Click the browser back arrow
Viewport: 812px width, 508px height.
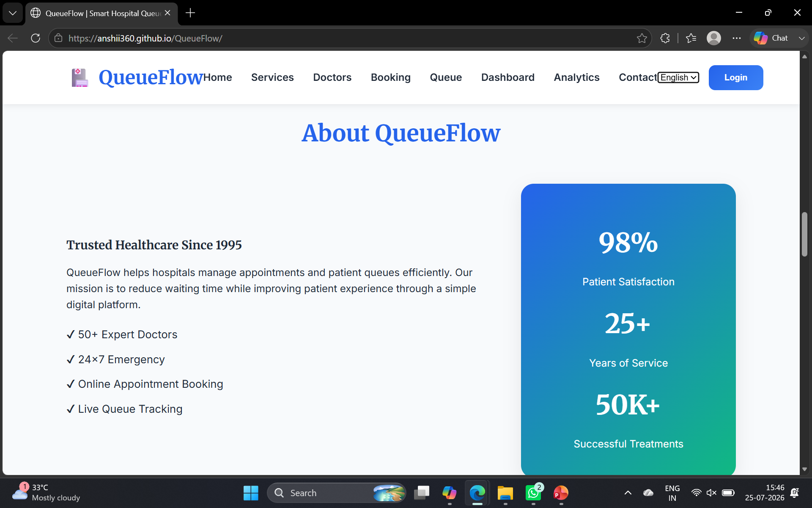point(13,38)
